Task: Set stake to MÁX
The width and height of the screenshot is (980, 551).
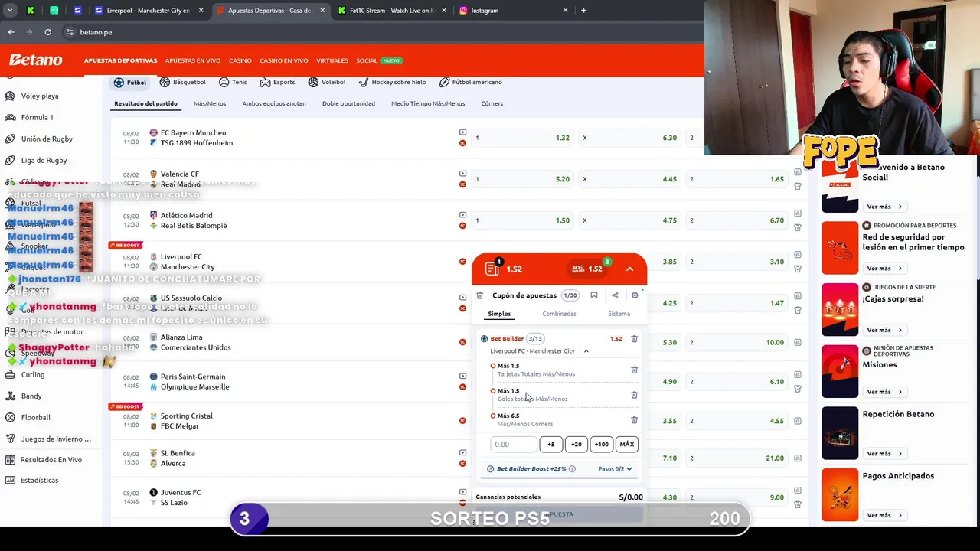Action: pyautogui.click(x=626, y=445)
